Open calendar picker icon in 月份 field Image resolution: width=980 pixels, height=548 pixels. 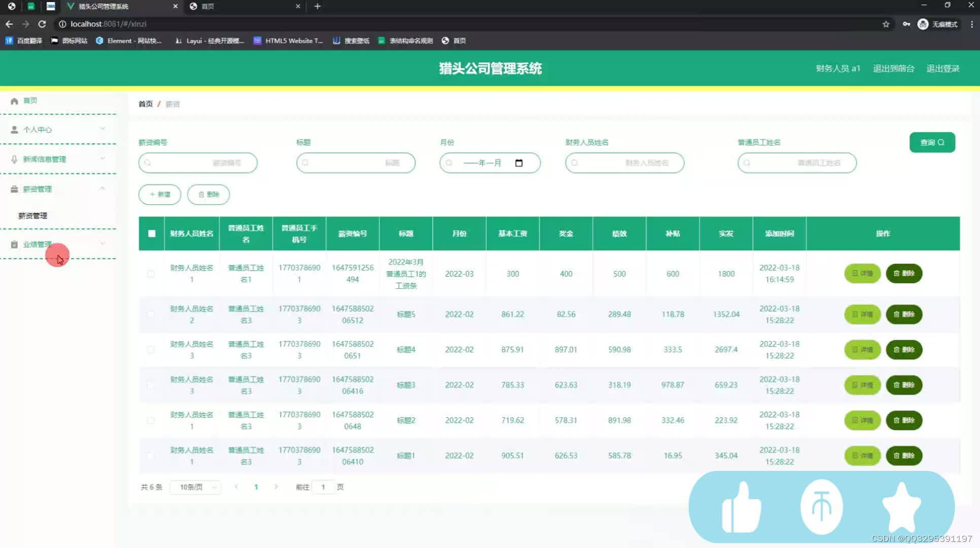tap(519, 163)
